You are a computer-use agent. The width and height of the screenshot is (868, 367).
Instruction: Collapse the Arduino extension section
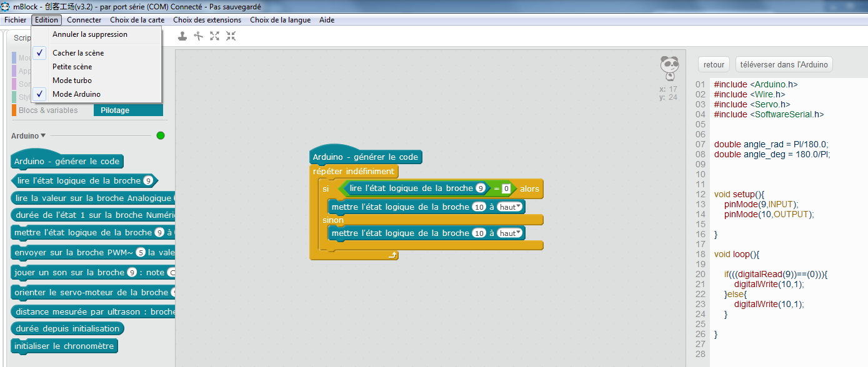43,135
